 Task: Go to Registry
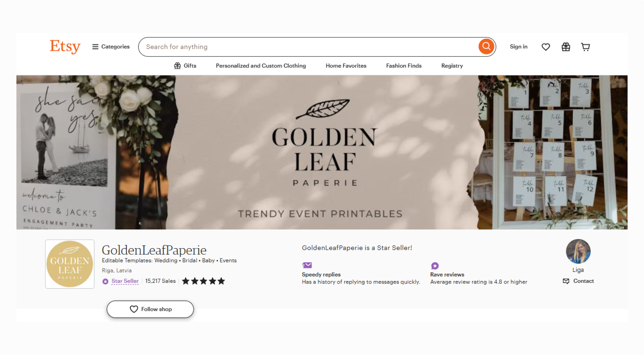(452, 66)
